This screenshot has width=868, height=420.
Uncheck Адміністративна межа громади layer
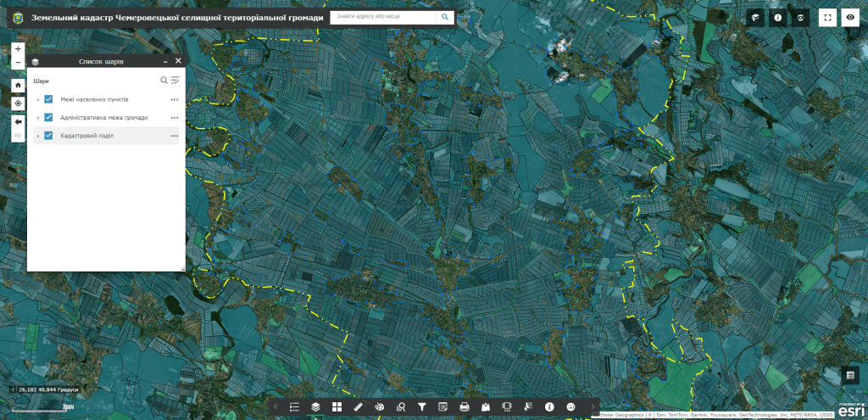(48, 117)
